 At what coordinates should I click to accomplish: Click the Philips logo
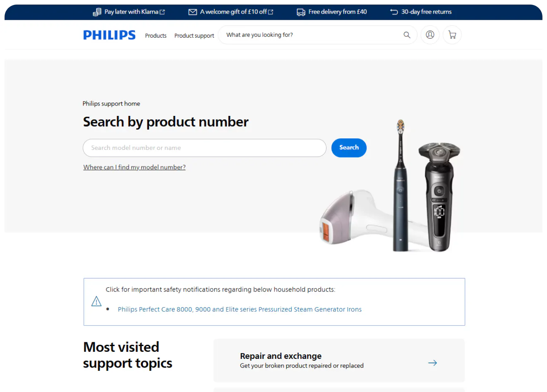[109, 35]
